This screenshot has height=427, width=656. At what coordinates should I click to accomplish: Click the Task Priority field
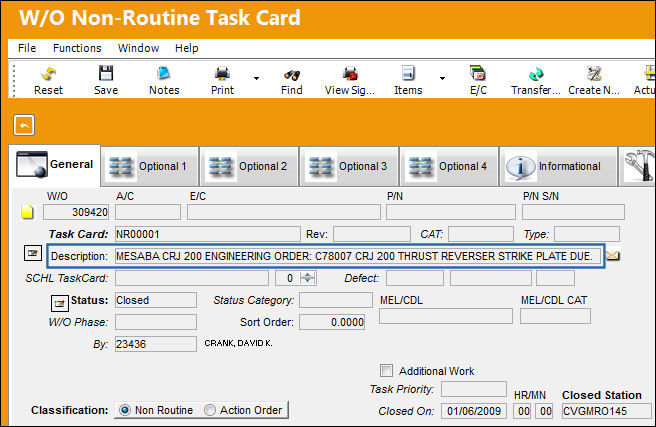(474, 389)
